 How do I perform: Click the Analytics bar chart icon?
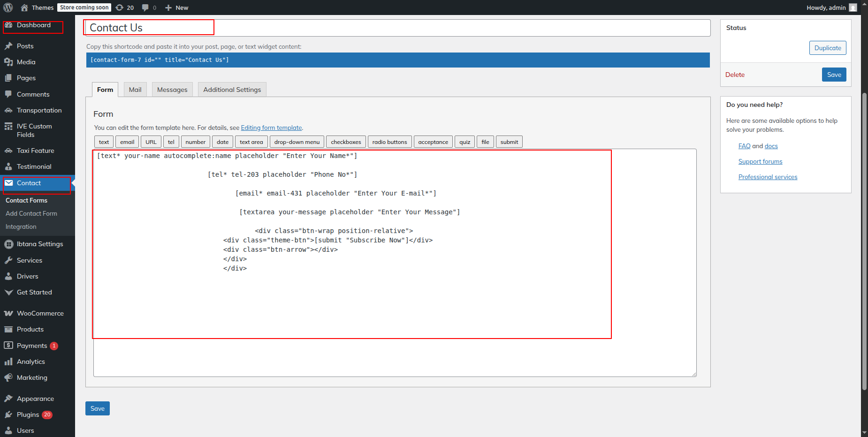[8, 362]
